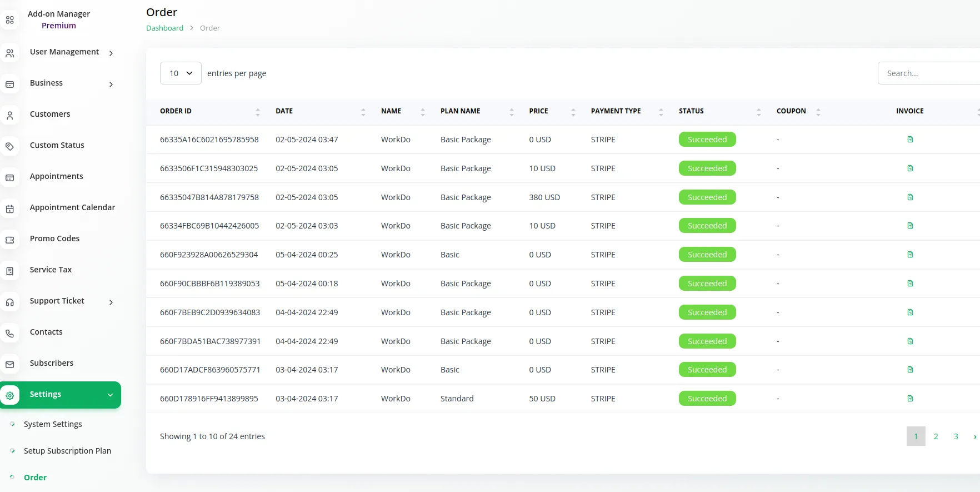Screen dimensions: 980x492
Task: Open Custom Status in the sidebar
Action: [57, 145]
